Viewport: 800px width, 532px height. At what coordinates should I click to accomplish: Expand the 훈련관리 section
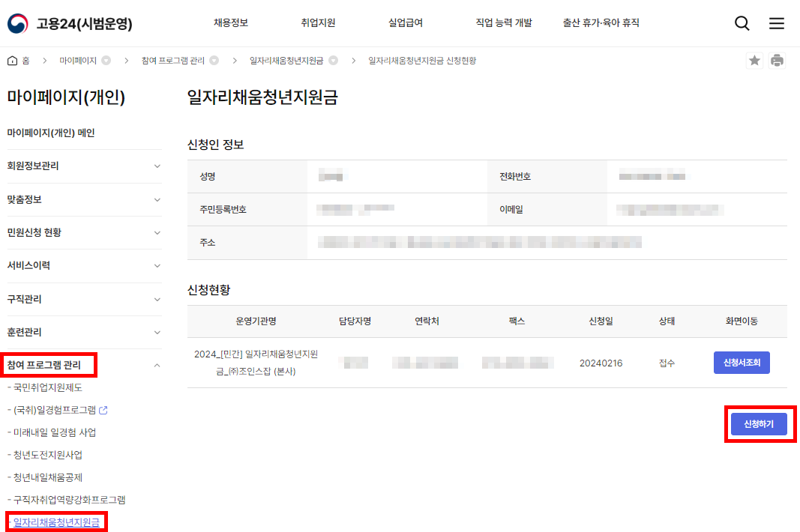point(84,332)
